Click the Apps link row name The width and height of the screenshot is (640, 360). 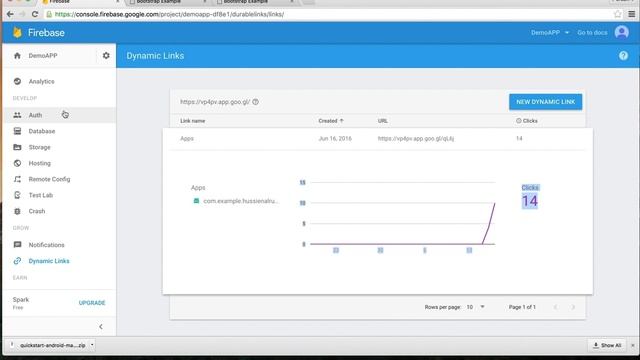coord(187,138)
